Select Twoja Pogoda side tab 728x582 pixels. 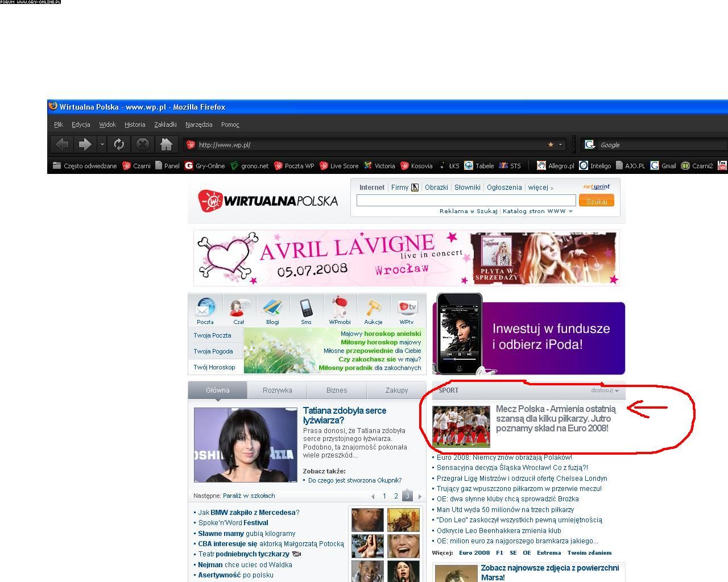[x=216, y=351]
